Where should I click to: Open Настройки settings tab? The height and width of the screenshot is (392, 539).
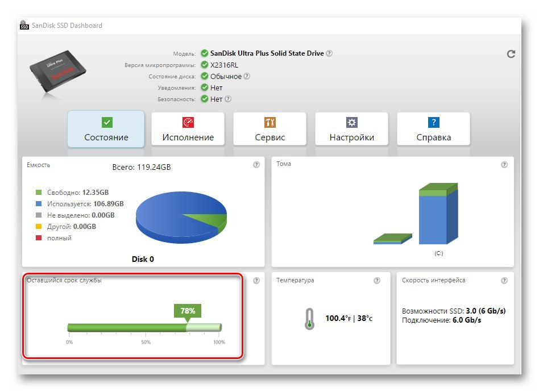[x=351, y=129]
